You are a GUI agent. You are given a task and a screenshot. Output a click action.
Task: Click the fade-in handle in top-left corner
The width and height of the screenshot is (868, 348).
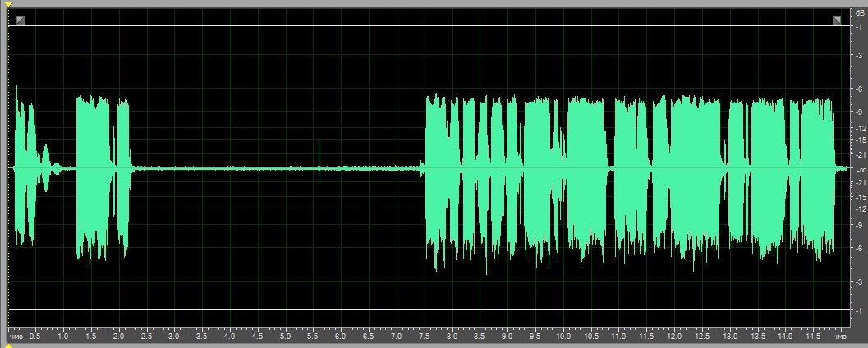coord(21,20)
